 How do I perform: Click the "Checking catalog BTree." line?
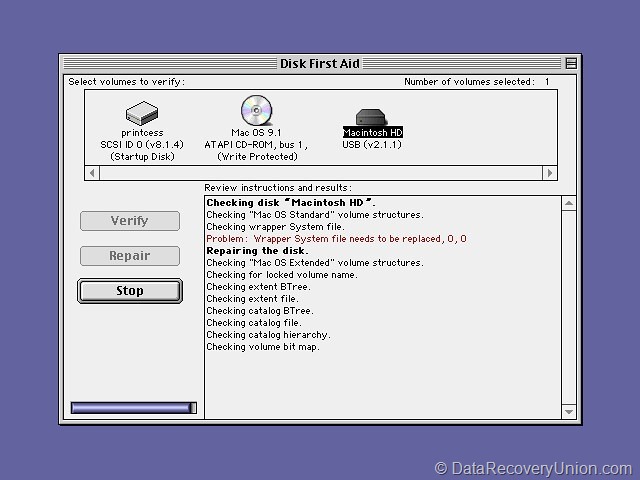[x=260, y=311]
